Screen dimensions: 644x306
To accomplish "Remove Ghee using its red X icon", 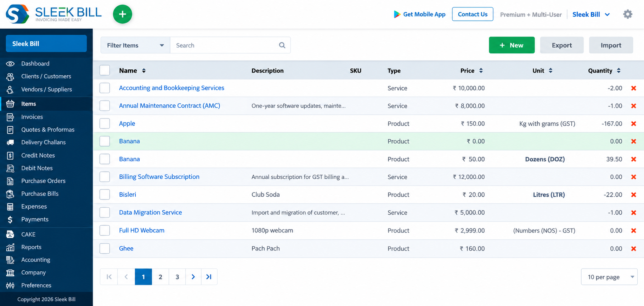I will coord(633,249).
